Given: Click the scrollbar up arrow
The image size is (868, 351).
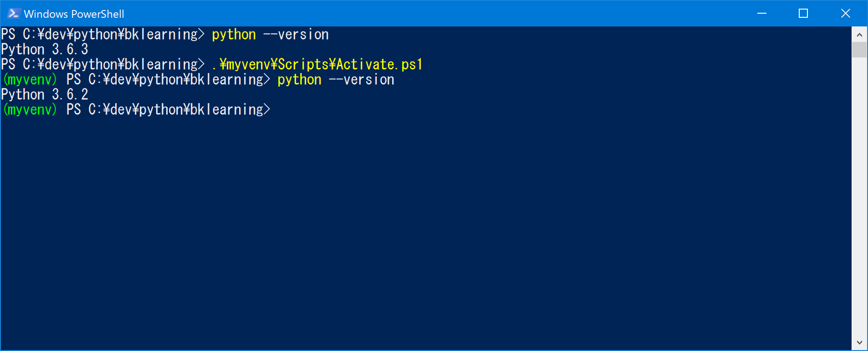Looking at the screenshot, I should [x=860, y=34].
